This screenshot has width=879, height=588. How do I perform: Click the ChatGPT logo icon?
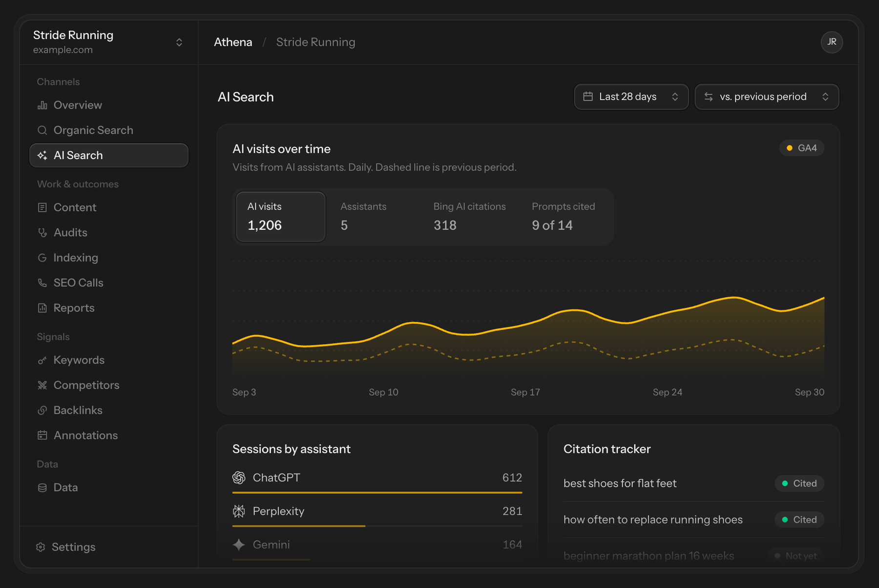click(x=239, y=478)
